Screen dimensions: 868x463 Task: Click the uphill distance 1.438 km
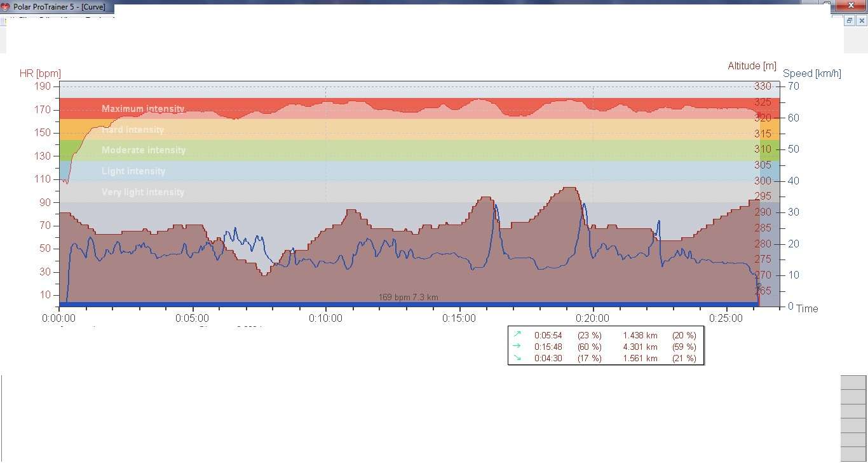[x=640, y=335]
